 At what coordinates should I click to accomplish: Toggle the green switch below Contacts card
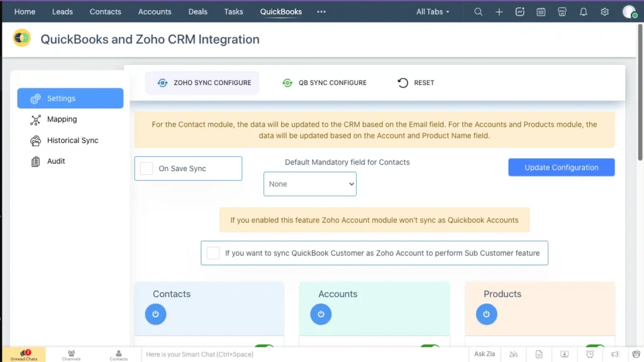point(264,347)
